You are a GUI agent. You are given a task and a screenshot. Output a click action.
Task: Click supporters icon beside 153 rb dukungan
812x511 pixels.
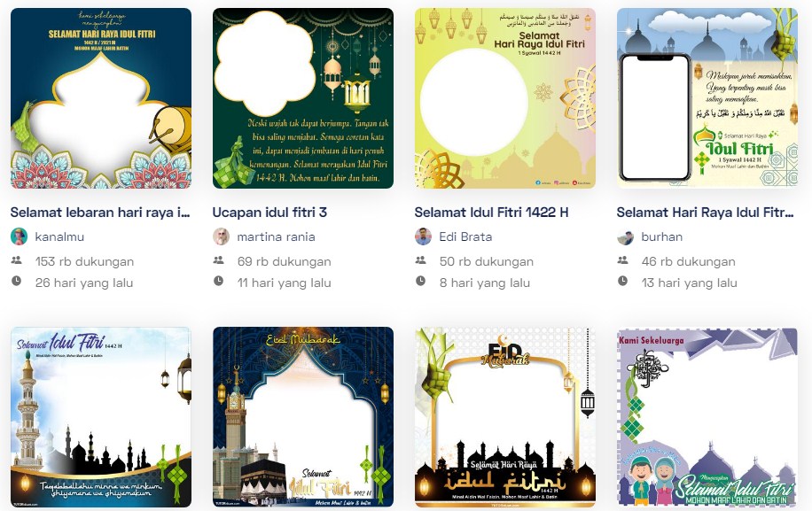[x=17, y=260]
